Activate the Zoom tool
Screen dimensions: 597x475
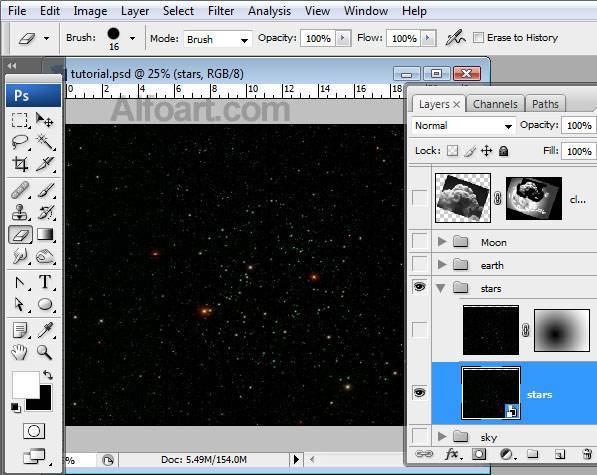[45, 352]
